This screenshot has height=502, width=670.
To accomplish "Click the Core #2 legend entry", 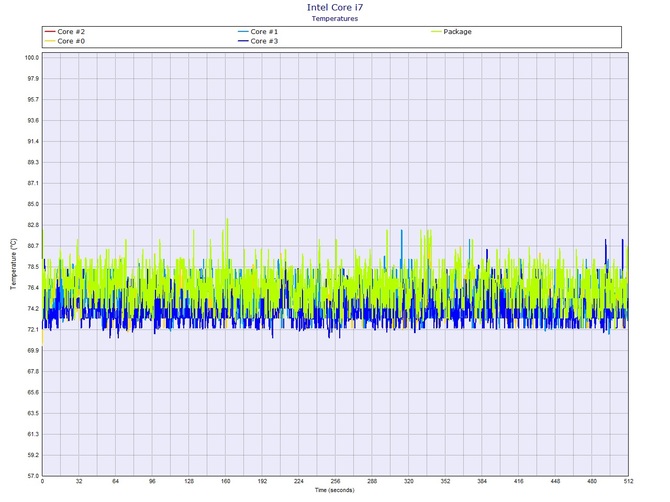I will pos(65,32).
